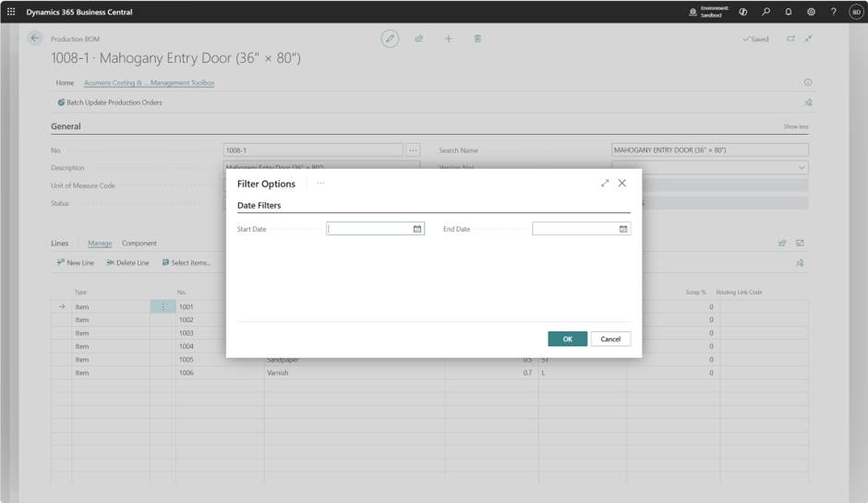The image size is (868, 503).
Task: Collapse the General section header
Action: click(x=66, y=126)
